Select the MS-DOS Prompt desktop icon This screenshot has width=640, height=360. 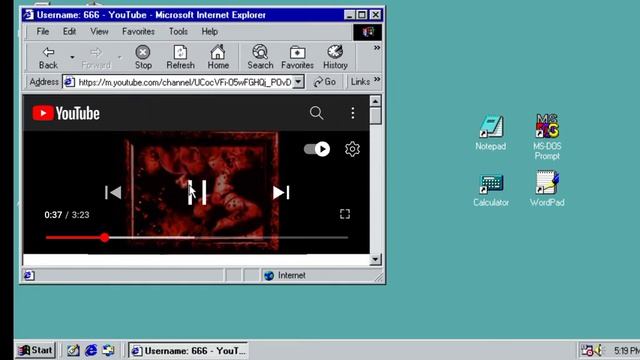547,137
